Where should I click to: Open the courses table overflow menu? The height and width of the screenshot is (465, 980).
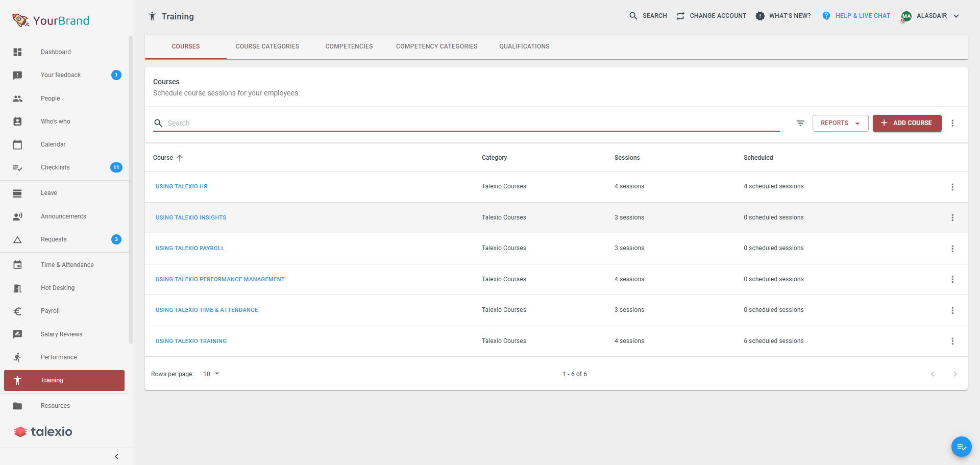coord(952,123)
